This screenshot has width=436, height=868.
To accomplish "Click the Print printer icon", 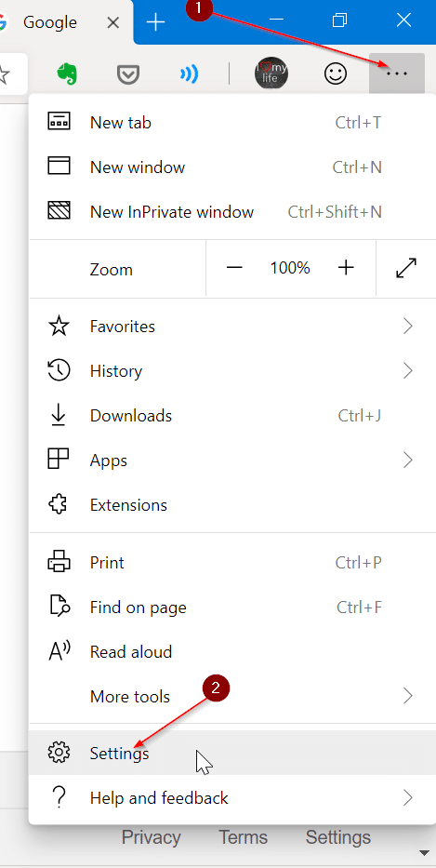I will [59, 563].
